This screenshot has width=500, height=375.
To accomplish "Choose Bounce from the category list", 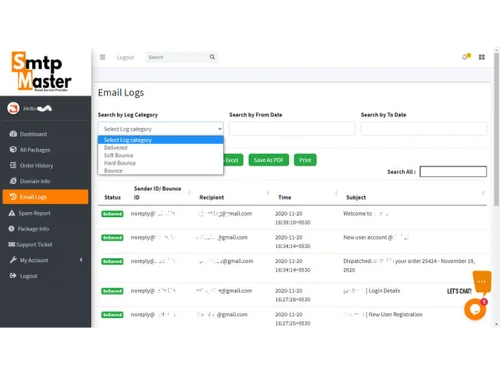I will click(160, 170).
